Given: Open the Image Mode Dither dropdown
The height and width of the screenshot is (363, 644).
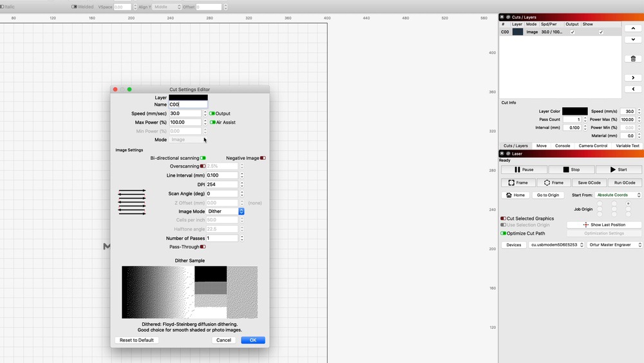Looking at the screenshot, I should pos(225,211).
